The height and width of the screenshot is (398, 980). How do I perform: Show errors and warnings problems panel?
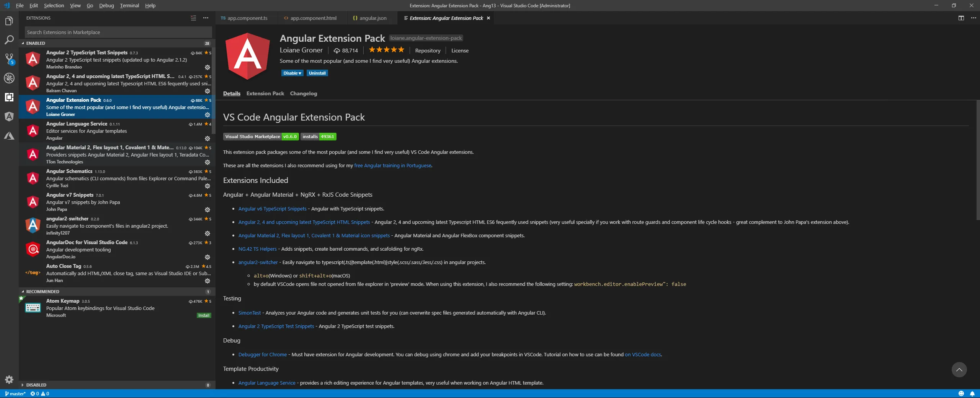coord(40,393)
